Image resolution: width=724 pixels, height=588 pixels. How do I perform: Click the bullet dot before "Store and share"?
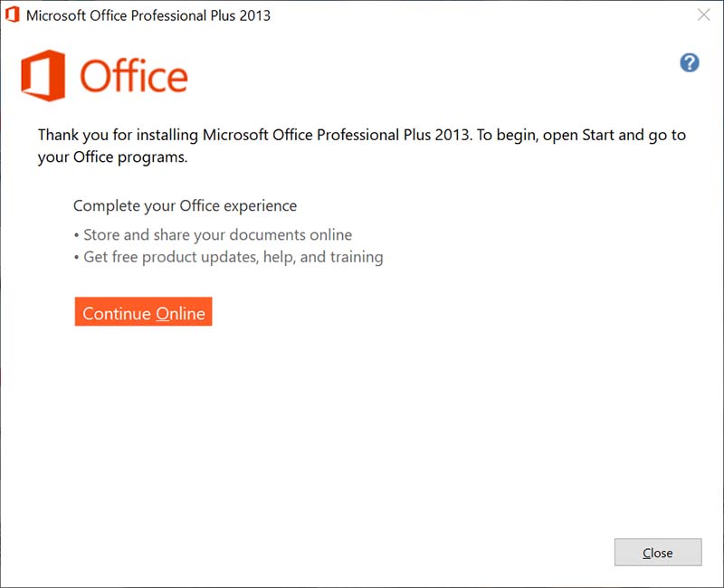[x=77, y=236]
